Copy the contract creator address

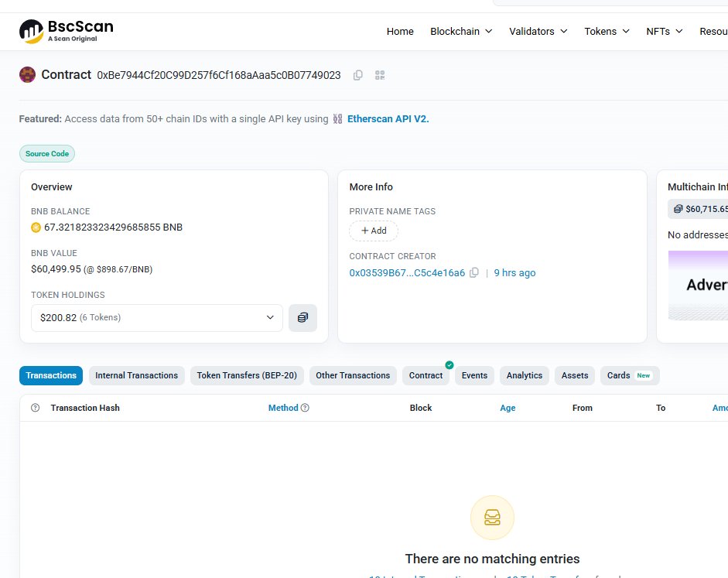point(474,272)
